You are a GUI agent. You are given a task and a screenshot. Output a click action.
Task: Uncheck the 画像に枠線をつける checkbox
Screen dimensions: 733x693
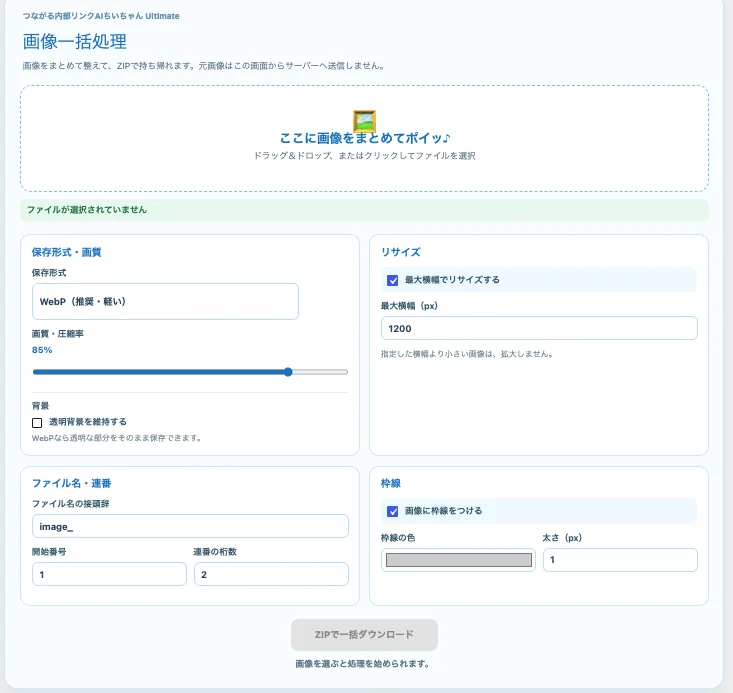pos(393,512)
